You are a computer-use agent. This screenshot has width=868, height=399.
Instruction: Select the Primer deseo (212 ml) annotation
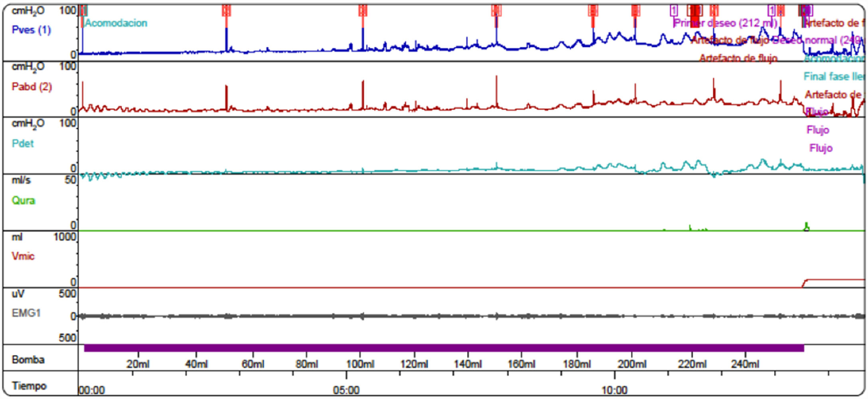point(725,23)
